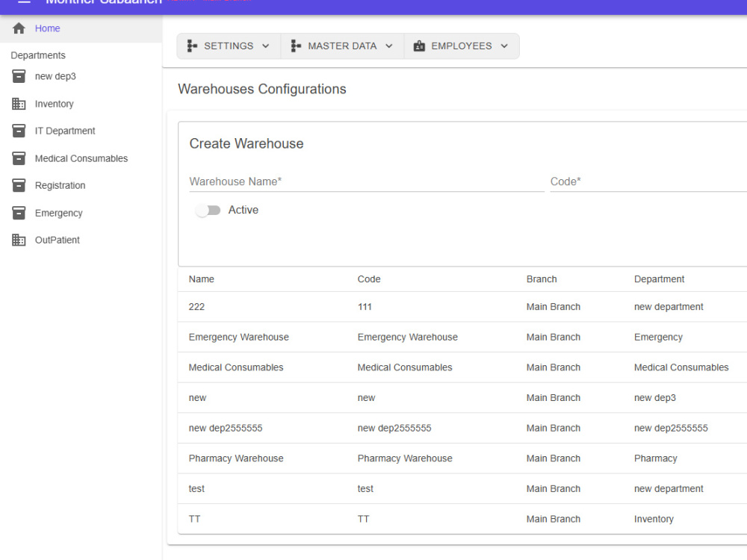
Task: Select the TT name cell
Action: pos(194,519)
